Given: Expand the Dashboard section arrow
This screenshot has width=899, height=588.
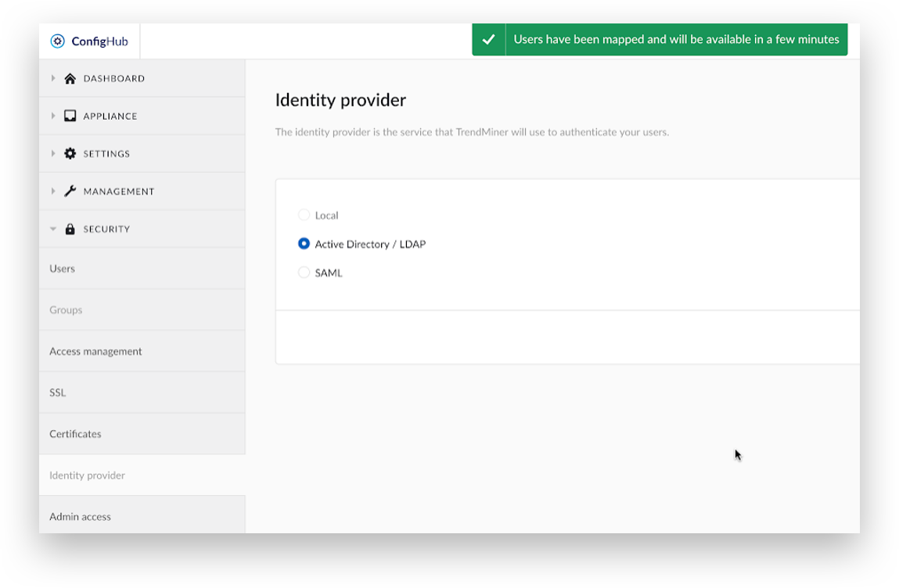Looking at the screenshot, I should pyautogui.click(x=52, y=78).
